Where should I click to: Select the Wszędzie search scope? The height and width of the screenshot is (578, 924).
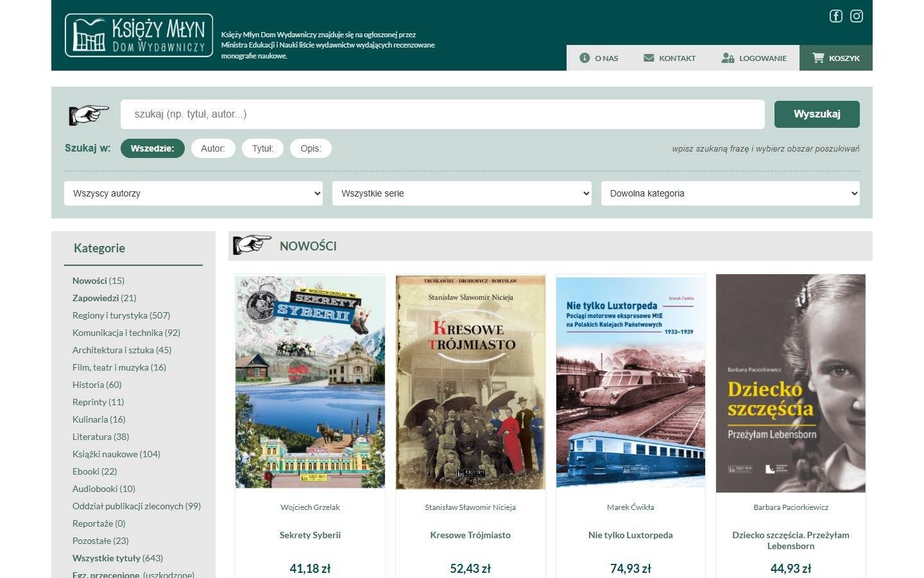(x=153, y=148)
